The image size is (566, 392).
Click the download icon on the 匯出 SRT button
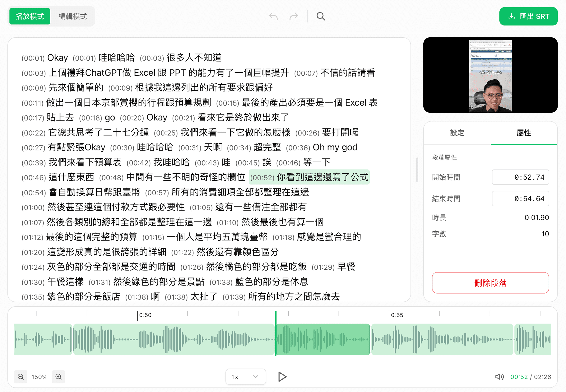pyautogui.click(x=512, y=16)
